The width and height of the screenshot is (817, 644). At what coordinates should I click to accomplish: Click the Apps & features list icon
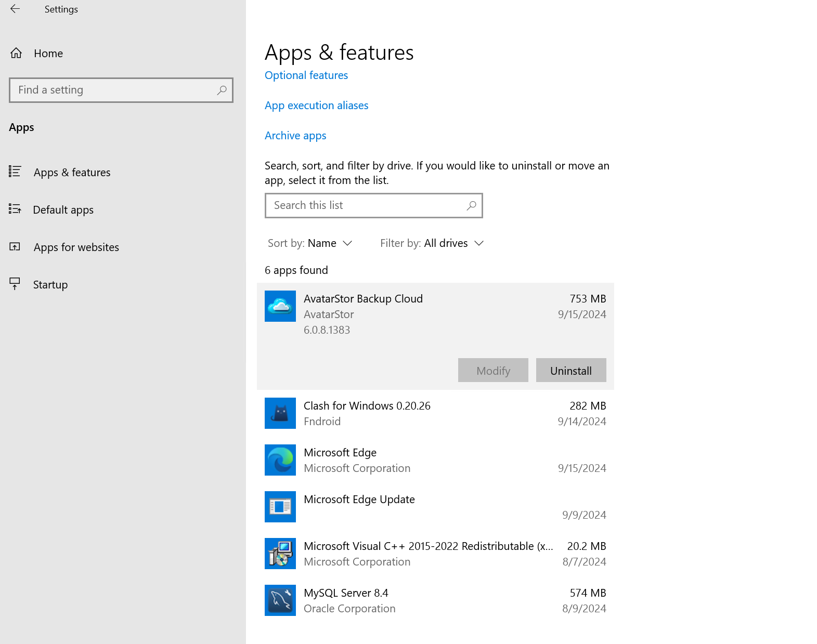point(15,171)
